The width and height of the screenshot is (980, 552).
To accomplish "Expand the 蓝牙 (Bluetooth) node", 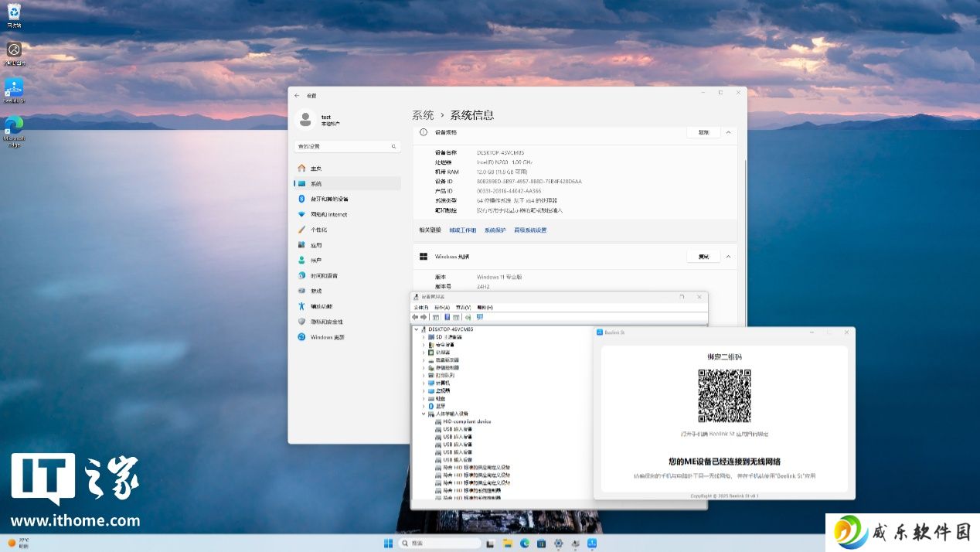I will 423,406.
